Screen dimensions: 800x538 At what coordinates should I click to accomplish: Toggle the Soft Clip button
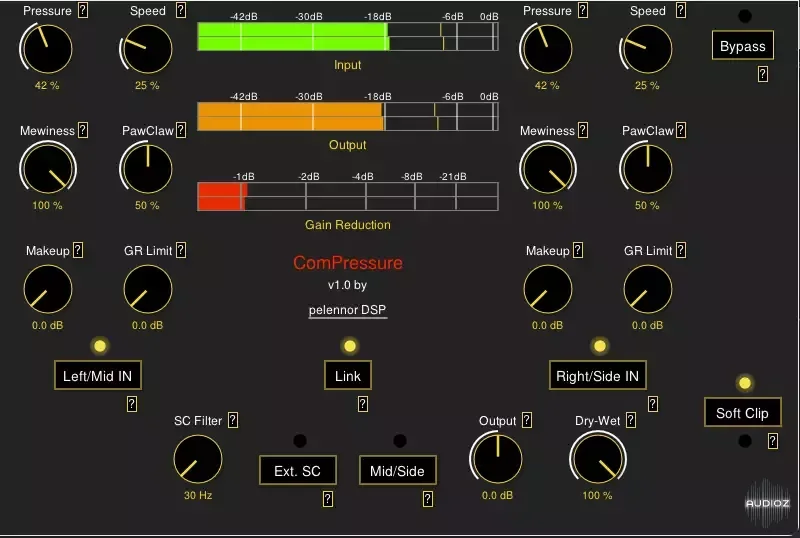(x=742, y=412)
